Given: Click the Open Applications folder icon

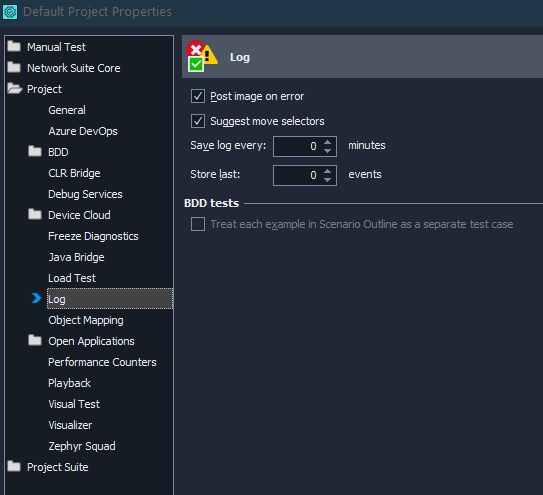Looking at the screenshot, I should tap(35, 341).
